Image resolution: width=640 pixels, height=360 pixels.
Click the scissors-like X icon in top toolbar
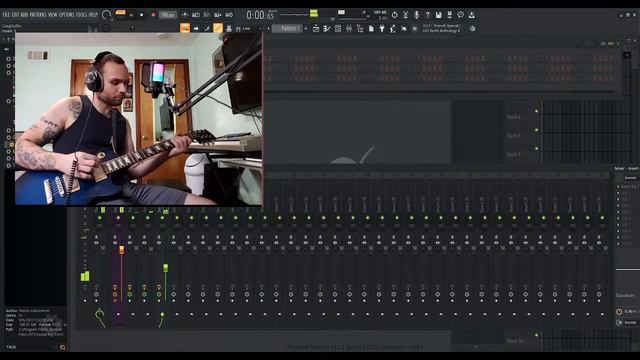coord(406,15)
